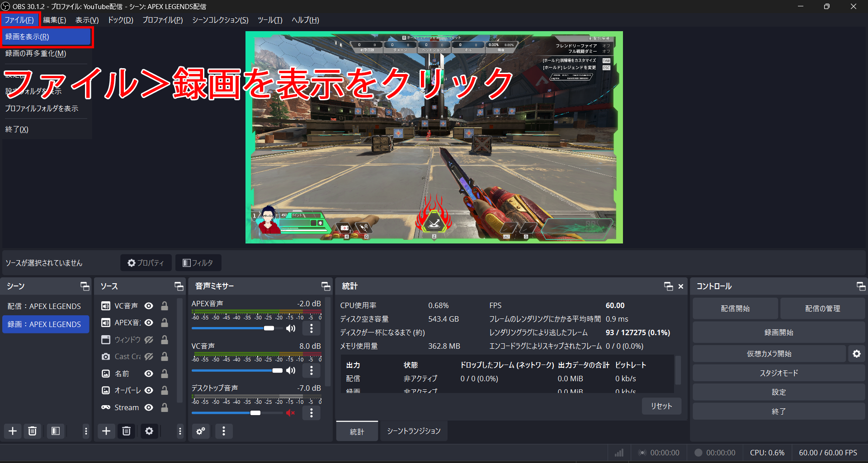Click スタジオモード button
This screenshot has width=868, height=463.
pyautogui.click(x=778, y=373)
